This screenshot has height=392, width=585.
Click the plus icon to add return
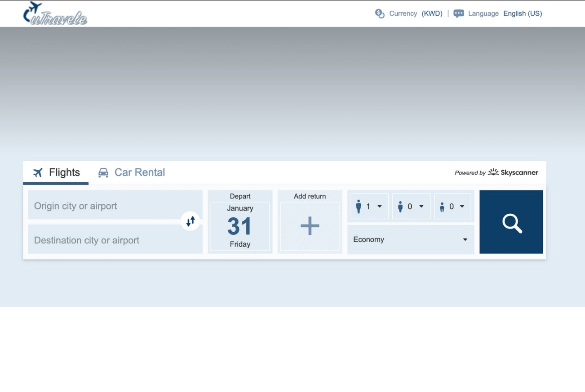point(310,226)
